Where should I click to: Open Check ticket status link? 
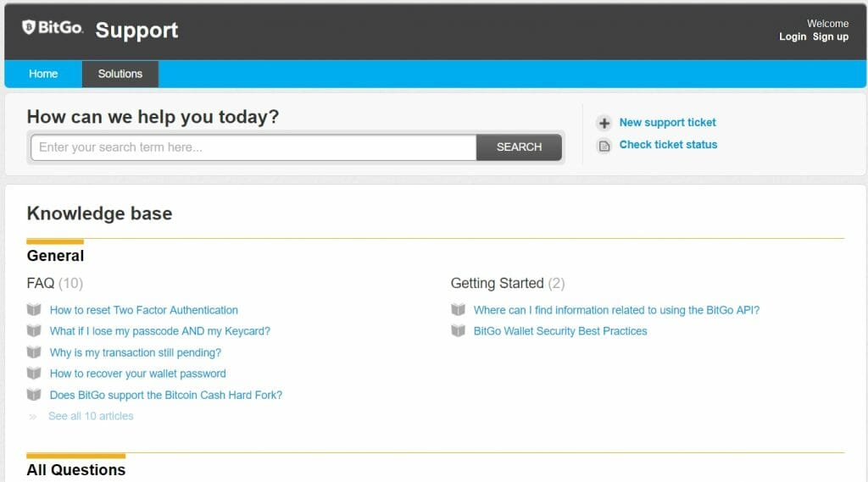[x=668, y=145]
